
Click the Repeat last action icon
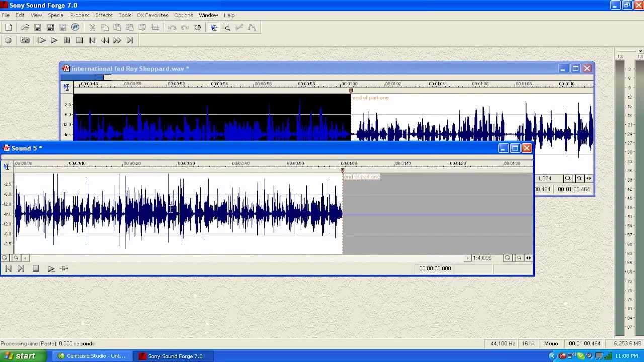click(x=197, y=28)
